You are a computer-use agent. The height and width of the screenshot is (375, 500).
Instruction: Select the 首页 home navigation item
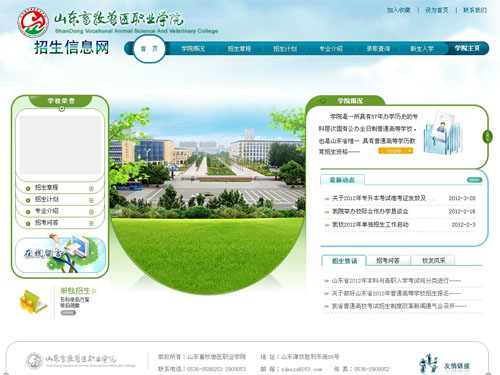[x=149, y=49]
